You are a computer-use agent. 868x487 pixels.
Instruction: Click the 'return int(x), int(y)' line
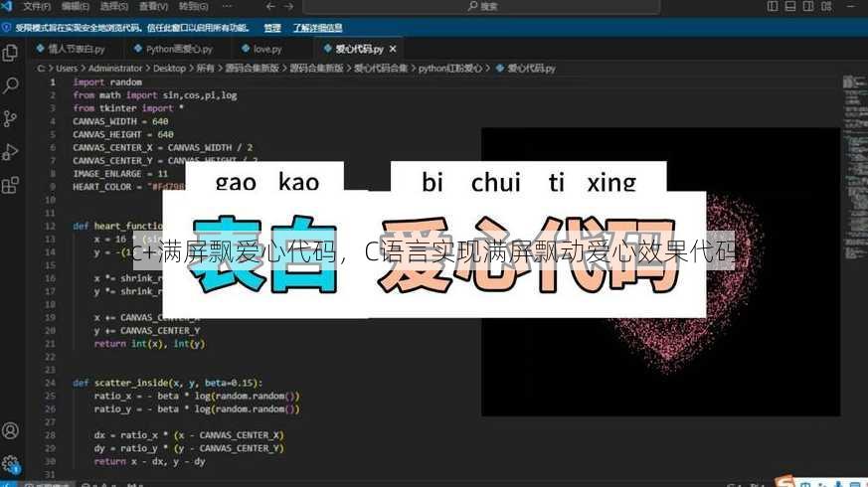[149, 344]
